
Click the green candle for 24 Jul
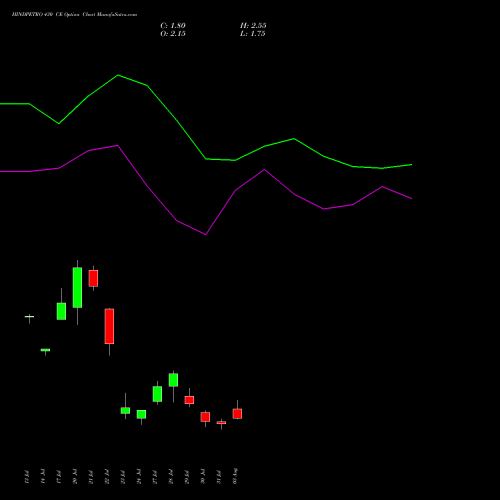tap(141, 414)
